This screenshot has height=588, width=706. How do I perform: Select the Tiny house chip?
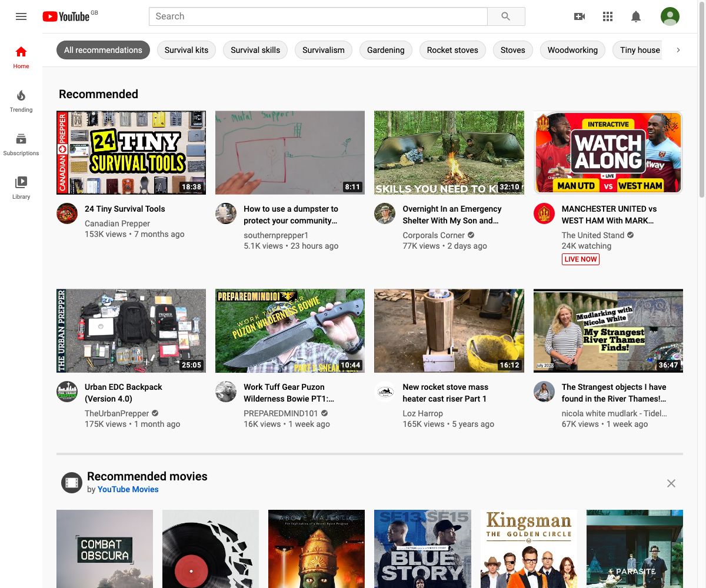click(x=638, y=50)
